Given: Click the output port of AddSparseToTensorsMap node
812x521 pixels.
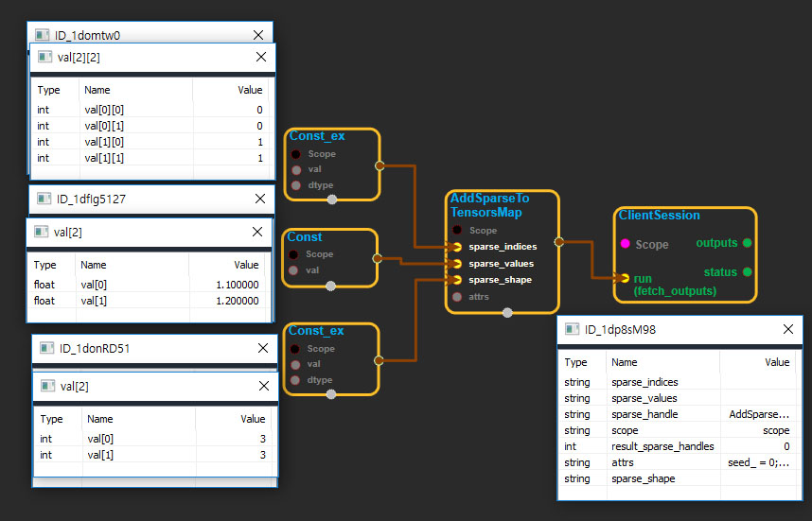Looking at the screenshot, I should pyautogui.click(x=558, y=242).
